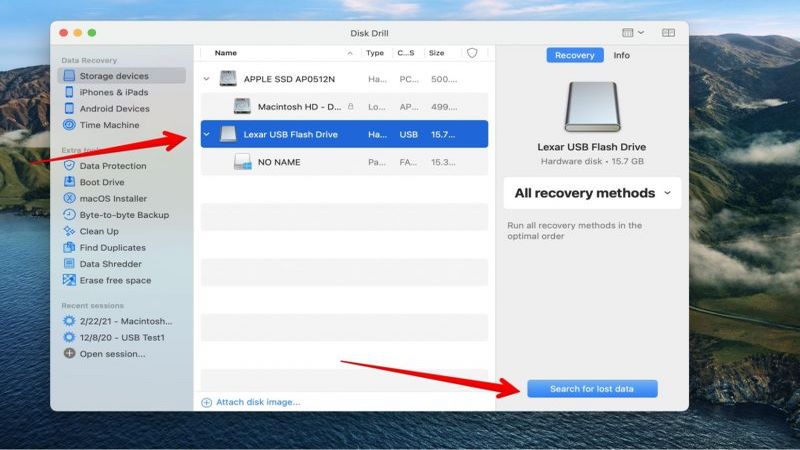
Task: Collapse the APPLE SSD AP0512N disk tree
Action: point(206,79)
